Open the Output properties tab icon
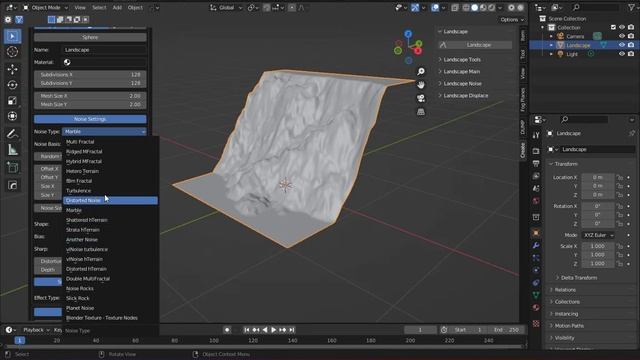Viewport: 640px width, 360px height. (536, 164)
